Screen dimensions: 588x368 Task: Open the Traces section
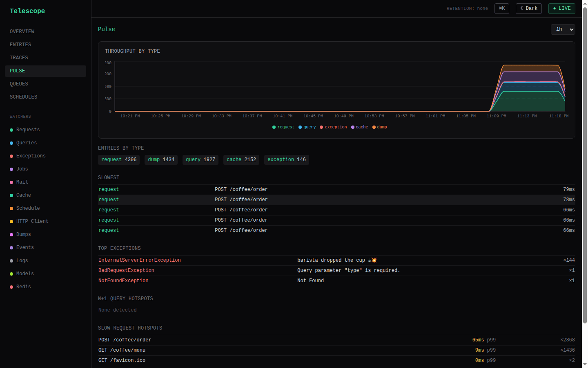[45, 58]
